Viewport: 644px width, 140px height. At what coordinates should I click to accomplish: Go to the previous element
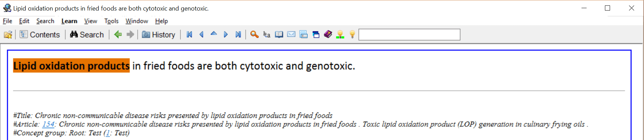pos(201,34)
